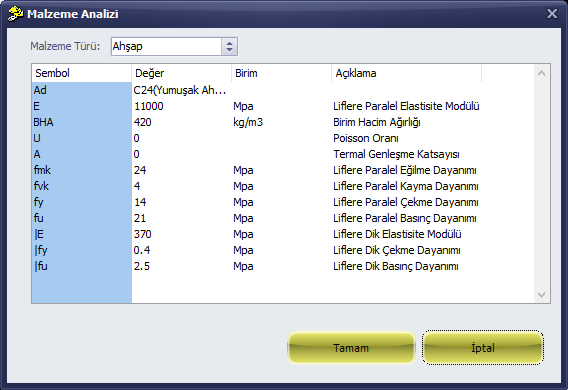Confirm with the Tamam button
Viewport: 568px width, 390px height.
351,348
